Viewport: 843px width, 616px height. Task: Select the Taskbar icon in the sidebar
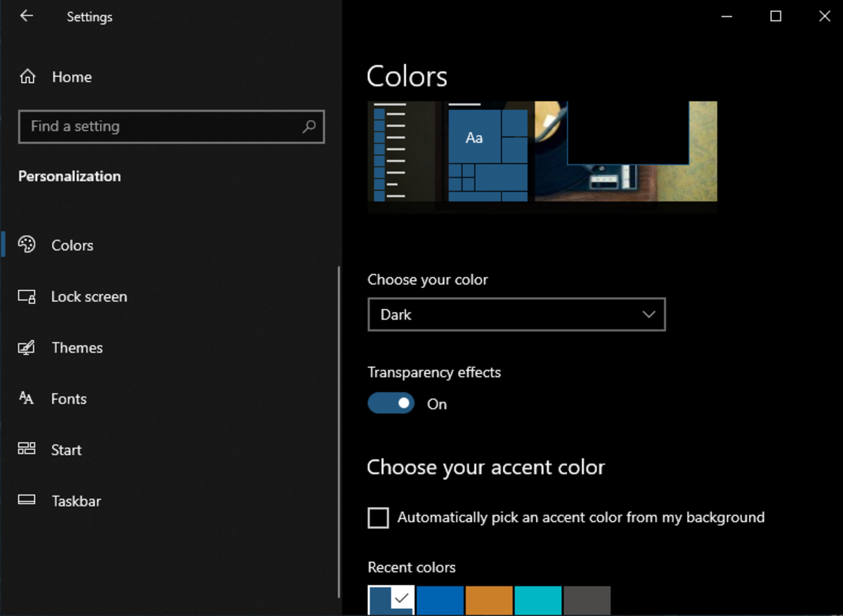tap(27, 500)
